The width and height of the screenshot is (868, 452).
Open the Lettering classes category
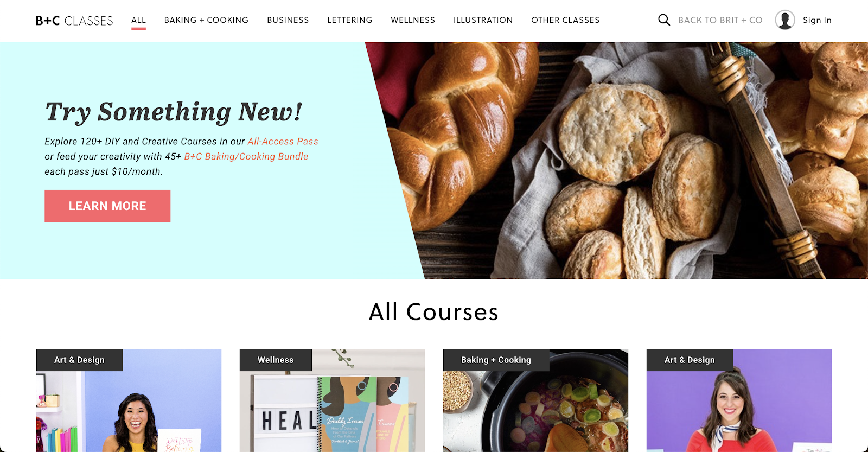click(350, 20)
